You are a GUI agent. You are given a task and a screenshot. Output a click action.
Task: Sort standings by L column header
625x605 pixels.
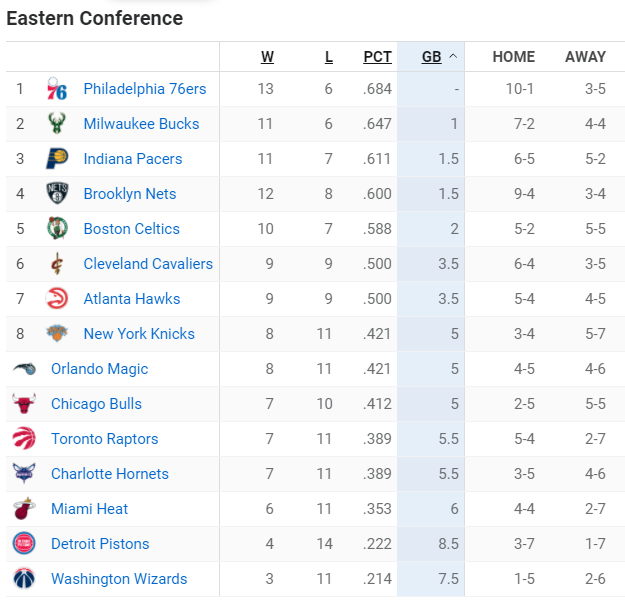328,57
